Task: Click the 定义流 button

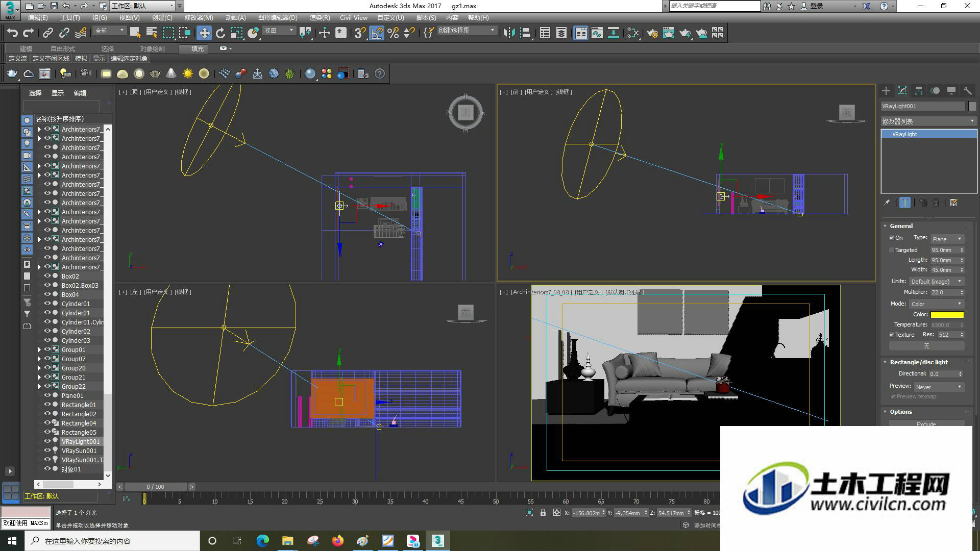Action: pyautogui.click(x=18, y=59)
